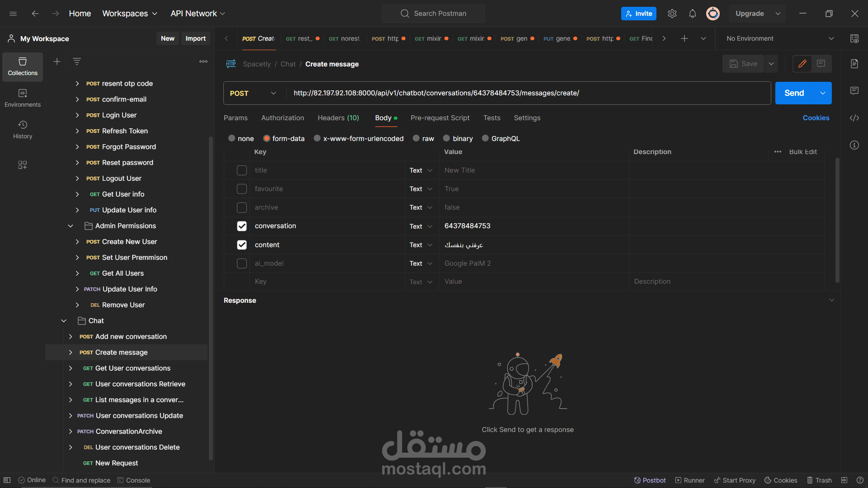Open the code snippet panel icon
868x488 pixels.
854,118
